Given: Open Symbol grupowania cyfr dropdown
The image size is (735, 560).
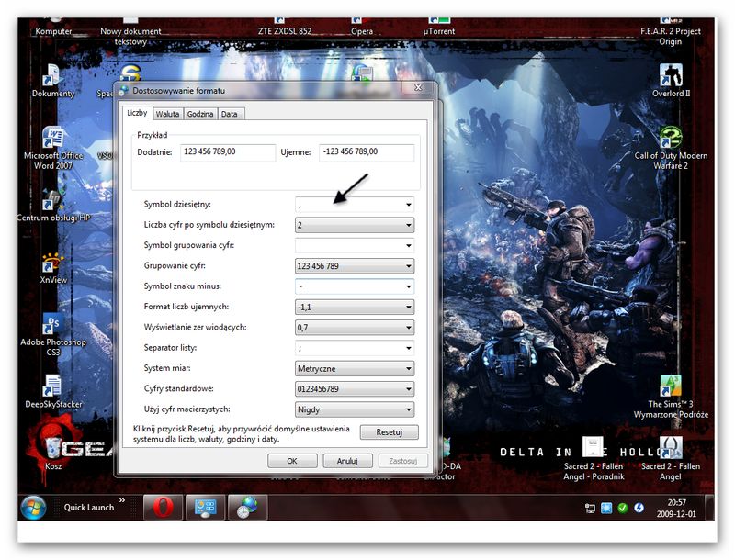Looking at the screenshot, I should tap(355, 245).
